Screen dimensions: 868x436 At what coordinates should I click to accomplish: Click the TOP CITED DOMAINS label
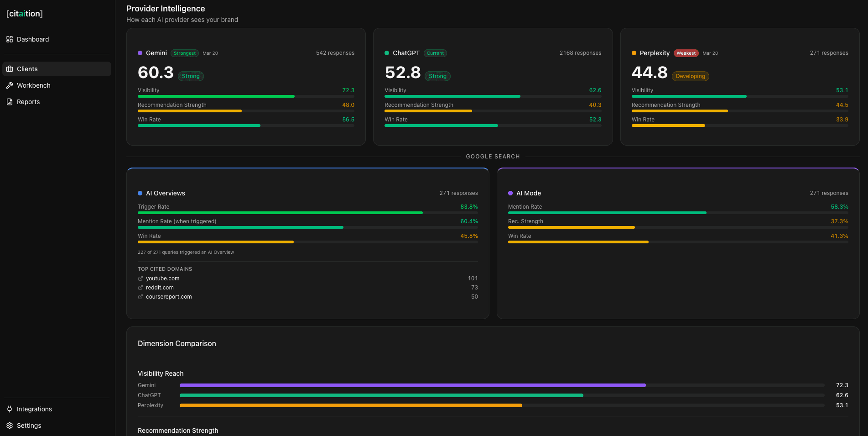click(x=165, y=269)
